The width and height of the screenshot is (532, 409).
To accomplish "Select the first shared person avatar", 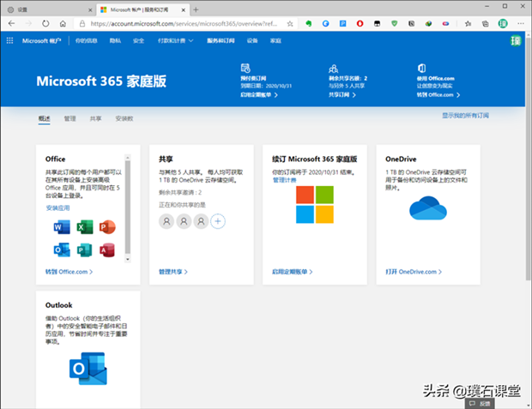I will coord(166,221).
